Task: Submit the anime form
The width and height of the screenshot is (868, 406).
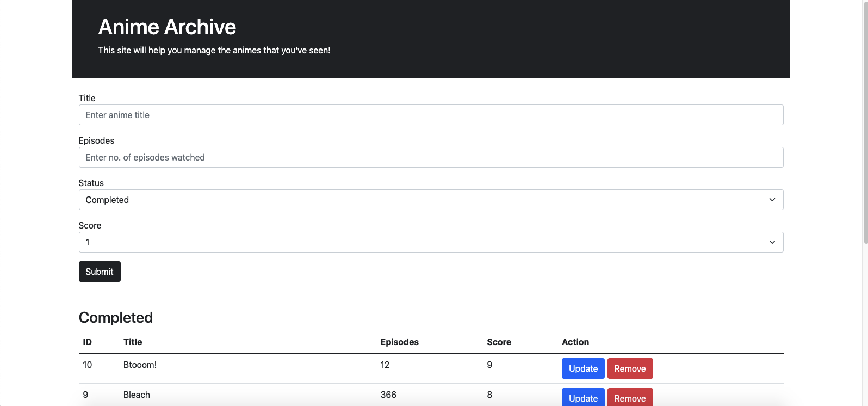Action: pyautogui.click(x=100, y=272)
